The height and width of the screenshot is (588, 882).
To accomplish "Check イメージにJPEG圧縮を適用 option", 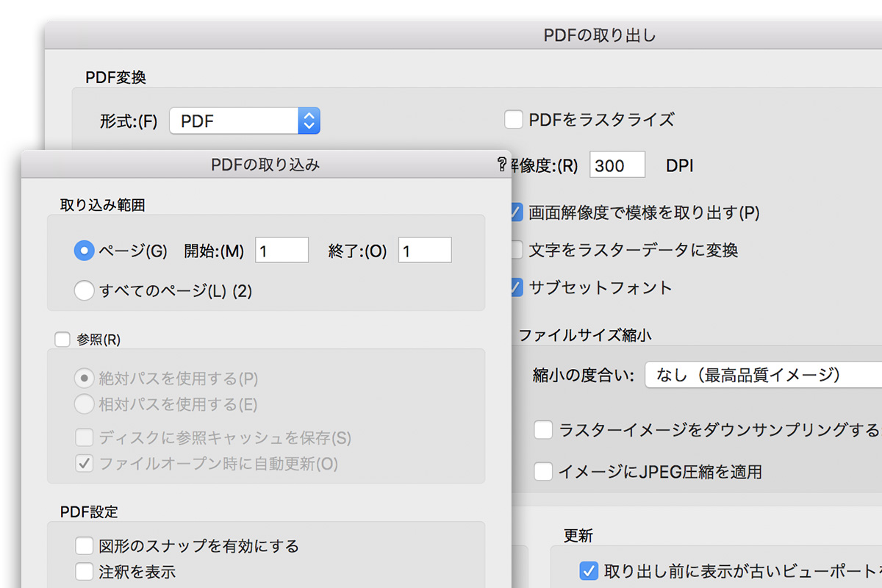I will (x=543, y=471).
